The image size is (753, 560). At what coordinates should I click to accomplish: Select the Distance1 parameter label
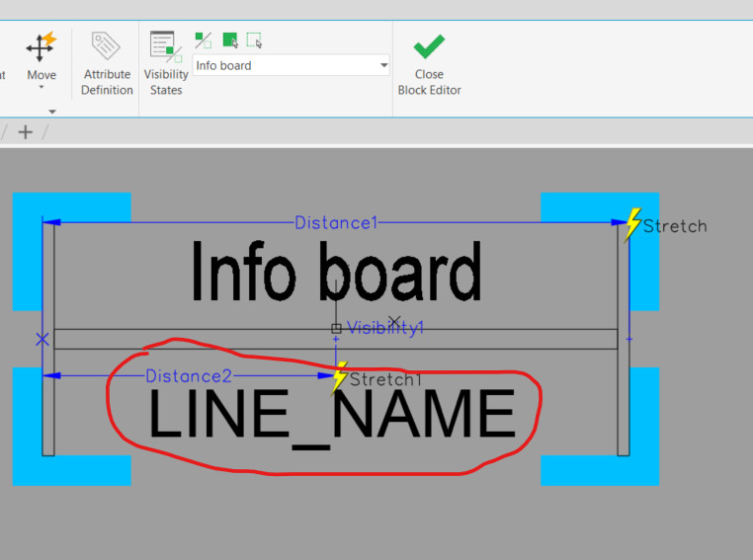336,223
